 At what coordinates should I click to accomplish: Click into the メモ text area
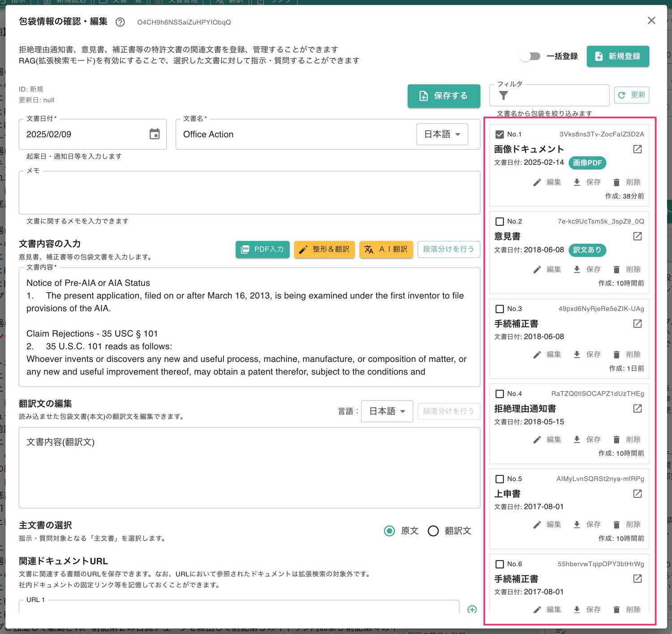250,193
